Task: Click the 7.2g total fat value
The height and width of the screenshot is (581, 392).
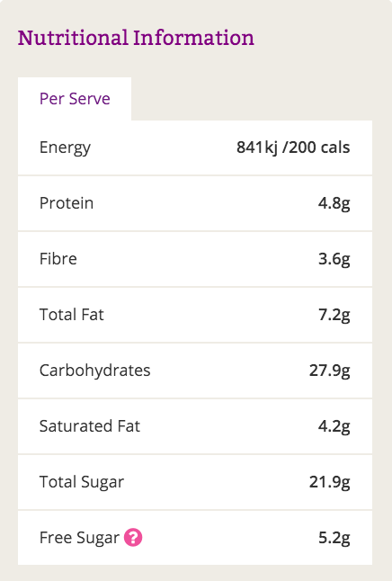Action: [334, 315]
